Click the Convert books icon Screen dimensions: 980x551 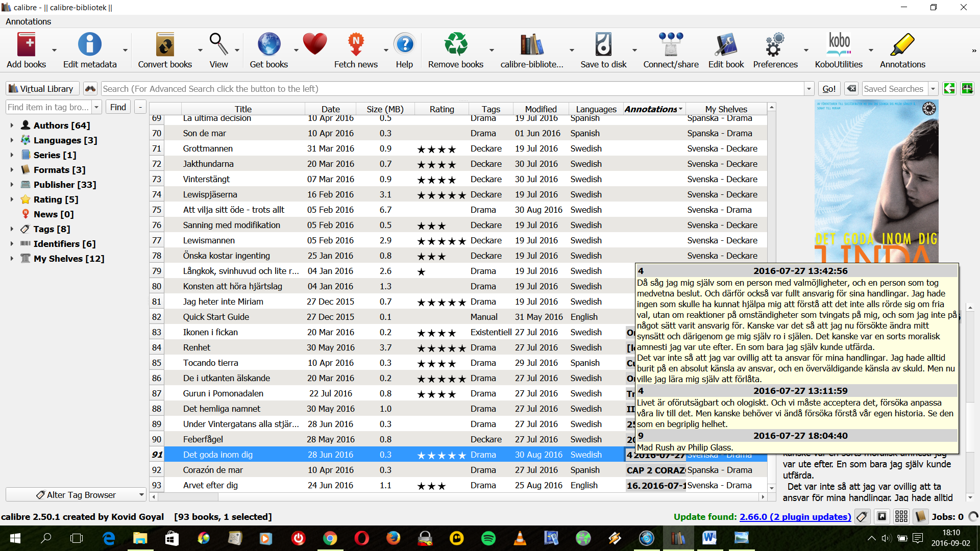point(164,45)
